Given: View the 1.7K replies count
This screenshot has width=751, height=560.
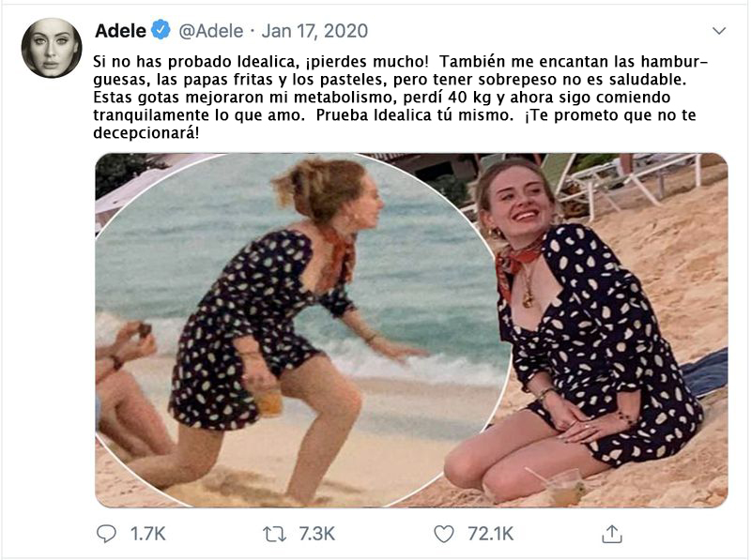Looking at the screenshot, I should coord(147,534).
